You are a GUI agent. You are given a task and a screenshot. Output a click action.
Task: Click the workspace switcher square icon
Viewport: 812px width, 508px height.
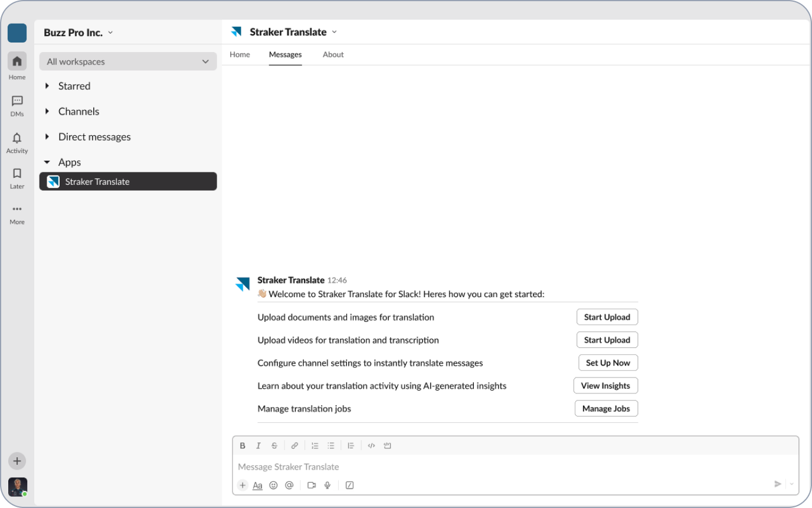17,33
